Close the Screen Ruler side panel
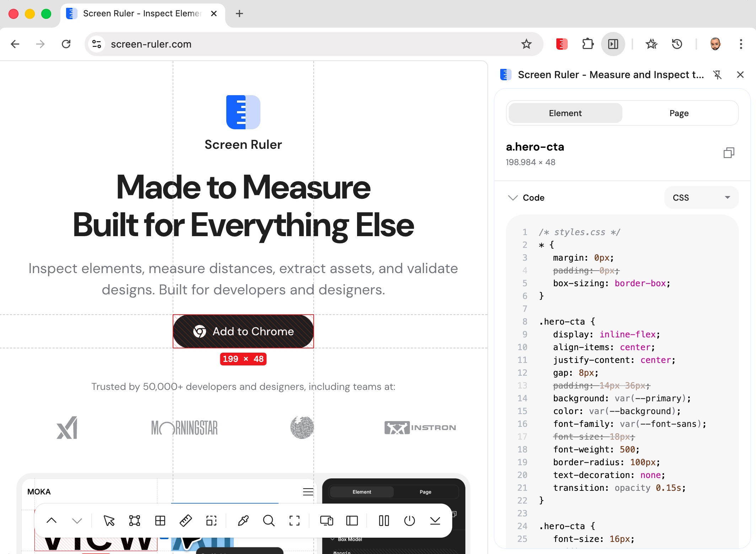Screen dimensions: 756x554 click(740, 75)
